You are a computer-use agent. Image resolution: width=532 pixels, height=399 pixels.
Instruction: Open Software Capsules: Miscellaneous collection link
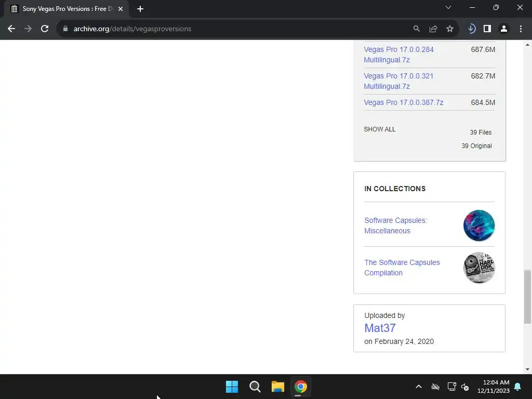(395, 225)
